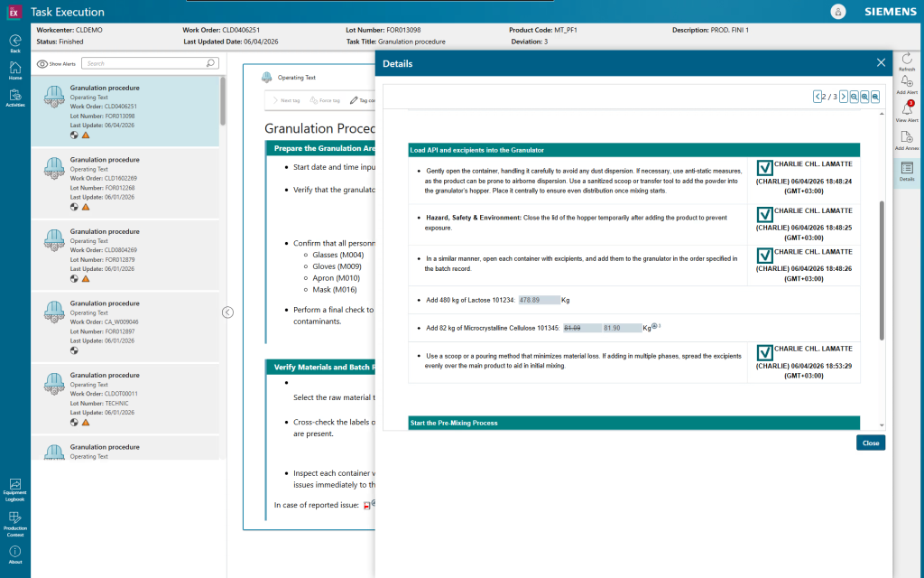The width and height of the screenshot is (924, 578).
Task: Click the fit-zoom icon in Details viewer
Action: coord(875,97)
